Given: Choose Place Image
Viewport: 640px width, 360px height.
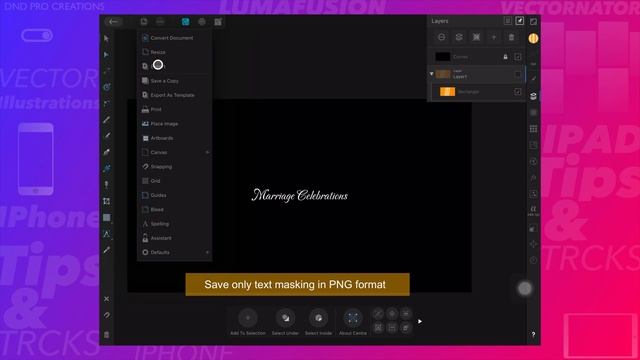Looking at the screenshot, I should coord(175,124).
